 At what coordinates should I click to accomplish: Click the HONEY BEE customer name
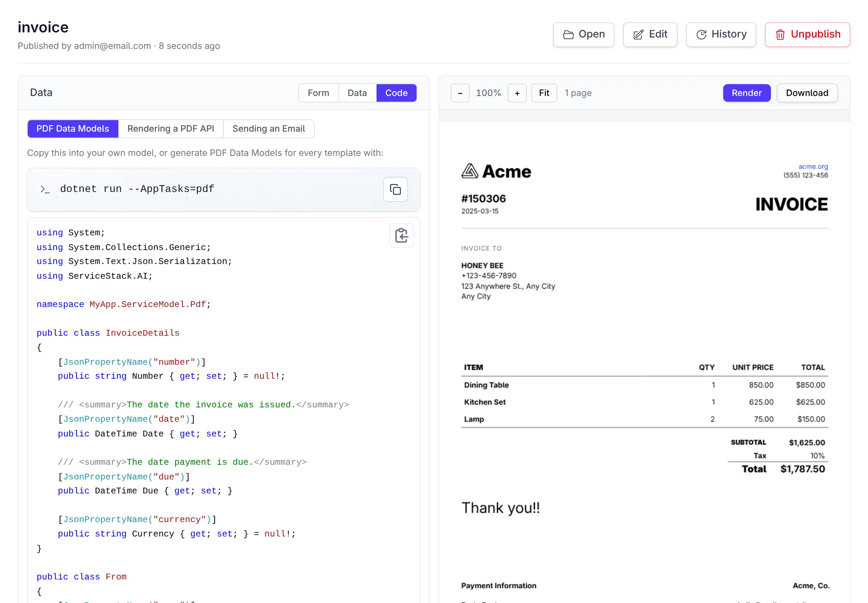coord(482,265)
